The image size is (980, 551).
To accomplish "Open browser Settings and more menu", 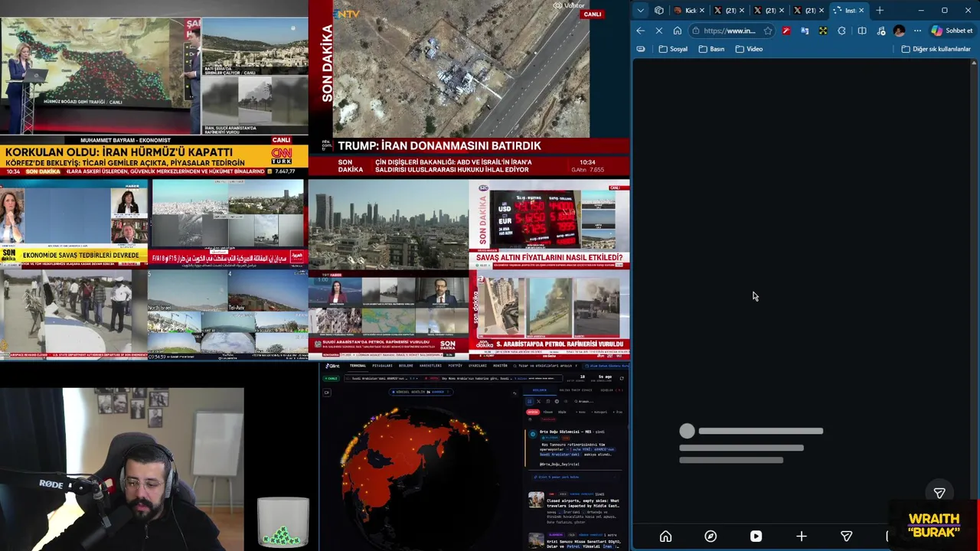I will (917, 31).
